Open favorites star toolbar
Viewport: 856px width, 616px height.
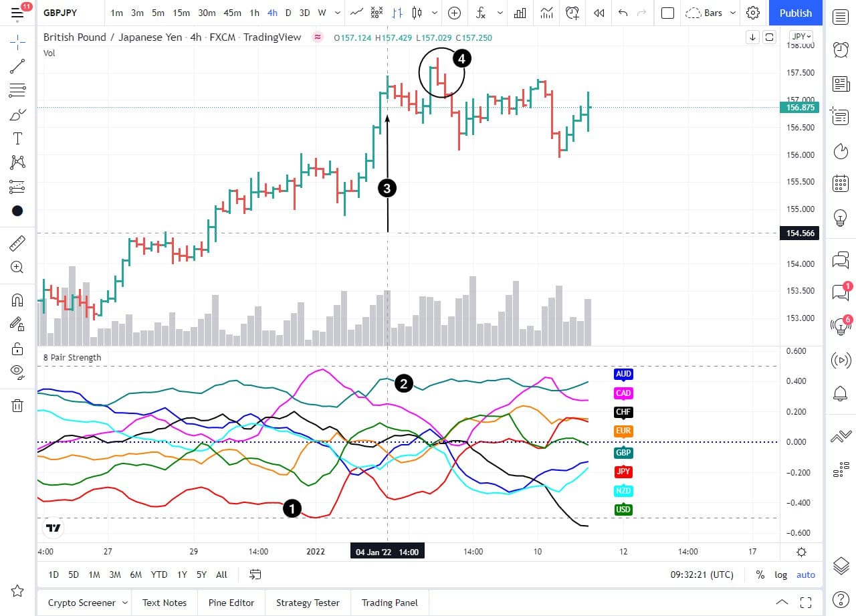(17, 591)
